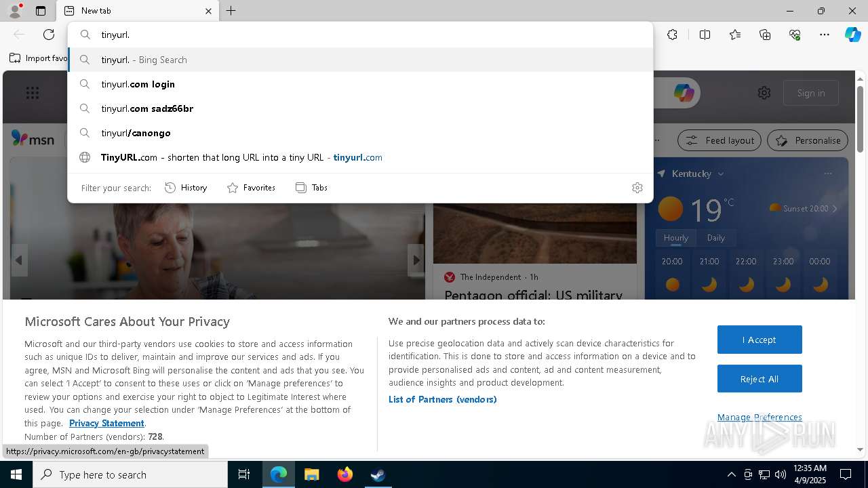Go to previous news carousel slide

point(19,260)
